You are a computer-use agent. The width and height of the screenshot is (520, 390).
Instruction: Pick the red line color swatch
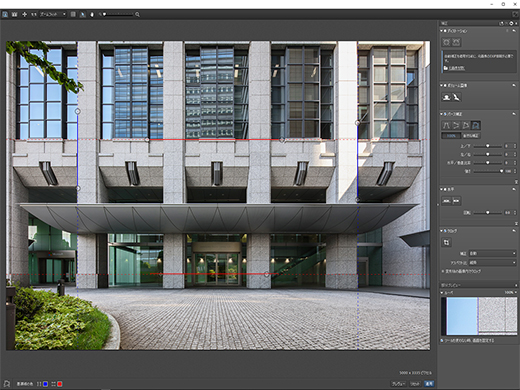(60, 384)
